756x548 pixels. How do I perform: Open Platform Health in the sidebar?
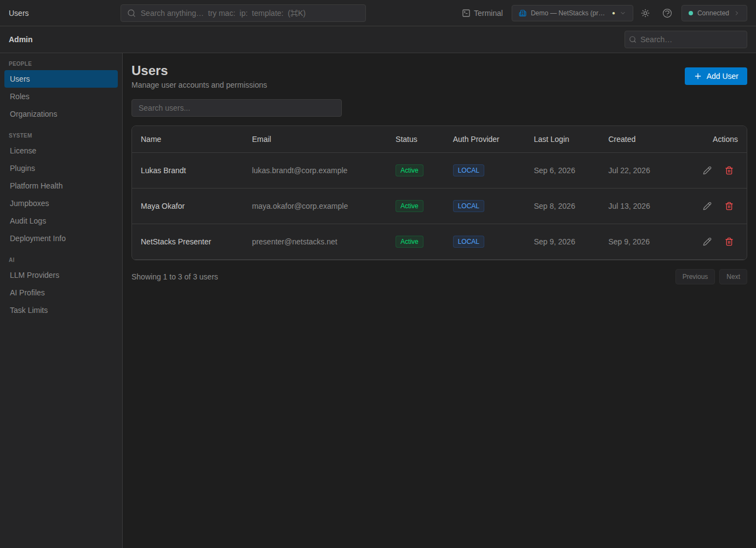[x=61, y=186]
